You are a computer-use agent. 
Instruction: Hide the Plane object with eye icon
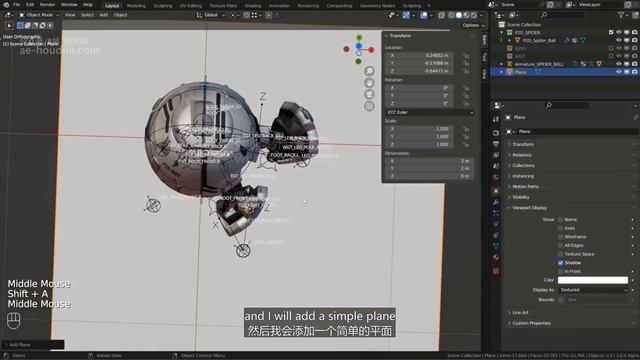pyautogui.click(x=619, y=72)
